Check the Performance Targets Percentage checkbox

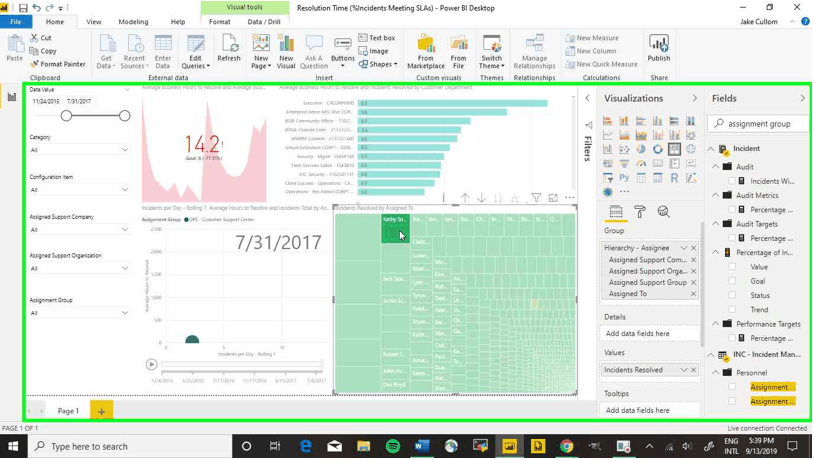(x=732, y=338)
